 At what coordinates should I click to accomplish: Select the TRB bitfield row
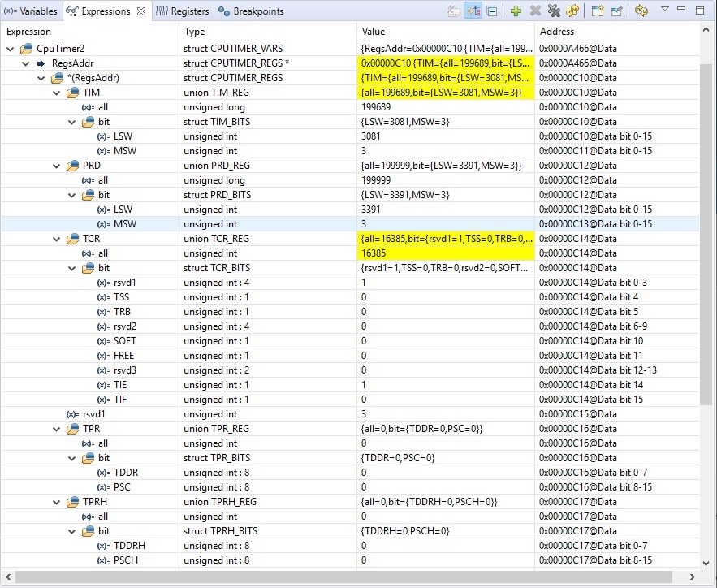pos(350,312)
